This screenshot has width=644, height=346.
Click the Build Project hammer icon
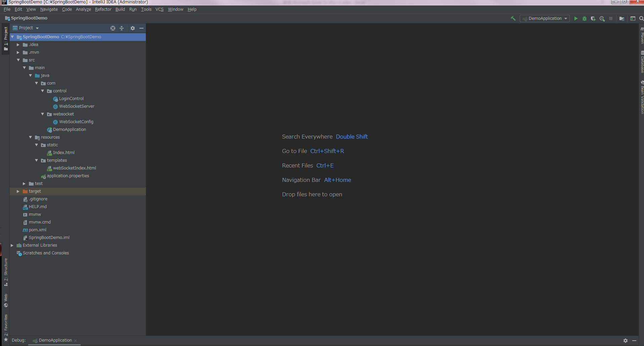pos(513,18)
